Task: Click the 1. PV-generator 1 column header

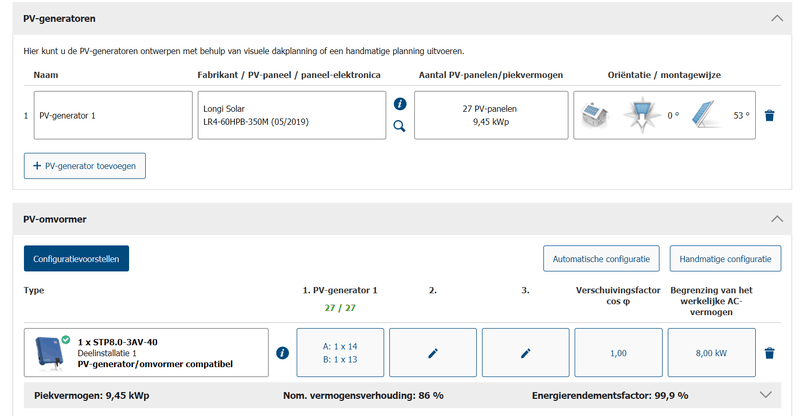Action: pos(340,290)
